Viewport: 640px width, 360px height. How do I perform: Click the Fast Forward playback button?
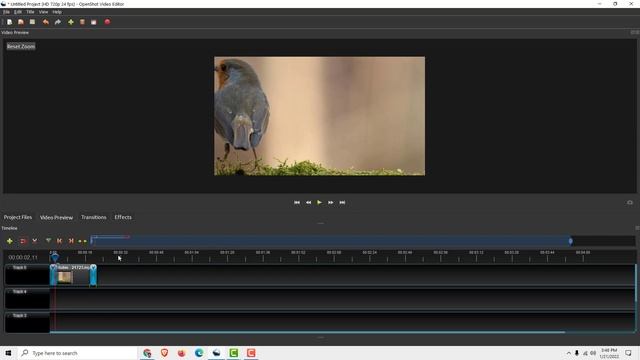pos(331,202)
